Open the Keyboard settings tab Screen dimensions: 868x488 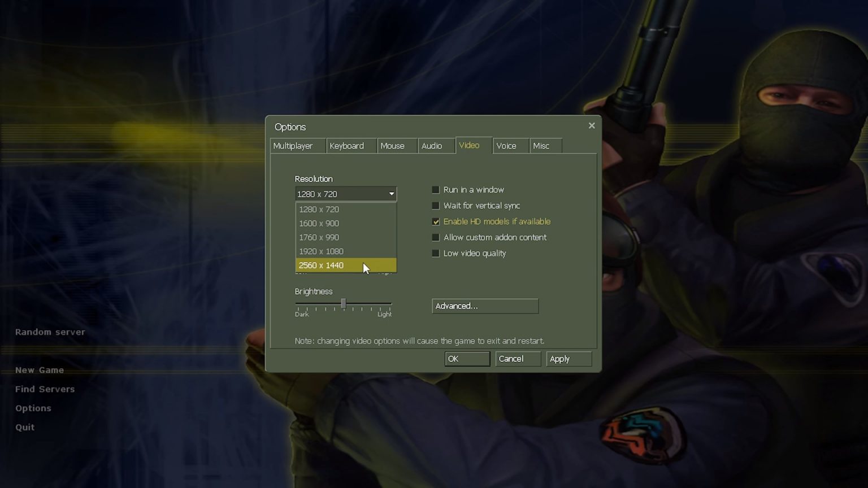coord(346,146)
